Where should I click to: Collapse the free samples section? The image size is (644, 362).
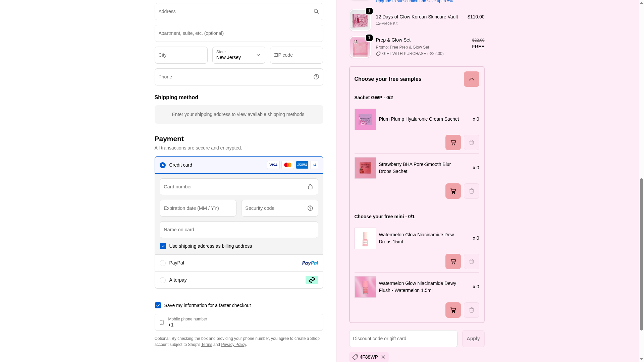[x=471, y=79]
